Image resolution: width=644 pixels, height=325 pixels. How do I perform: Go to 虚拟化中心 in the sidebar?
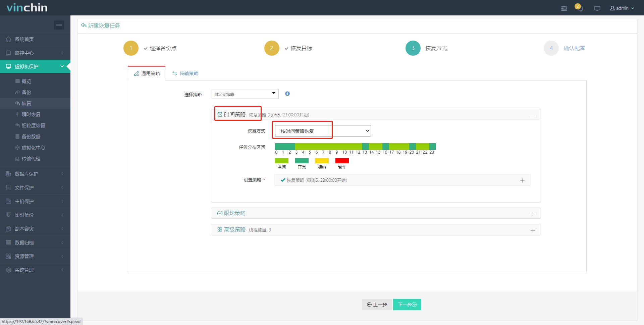coord(33,148)
